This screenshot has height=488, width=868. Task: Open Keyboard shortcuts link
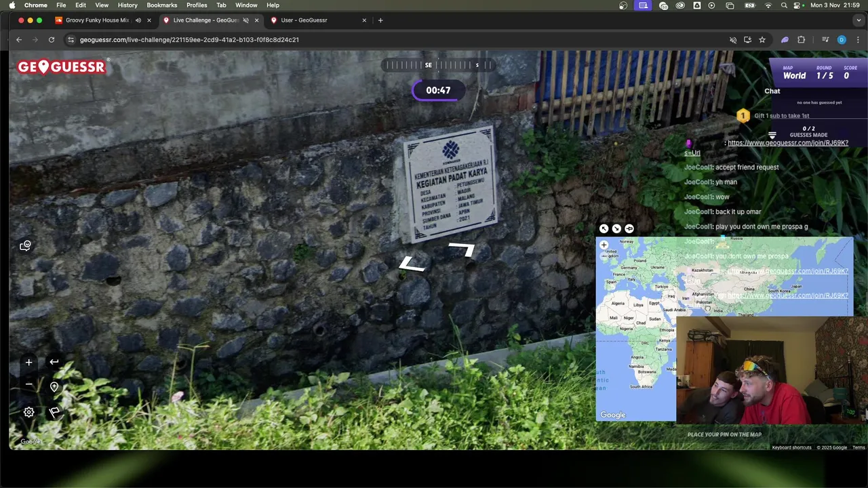tap(791, 447)
